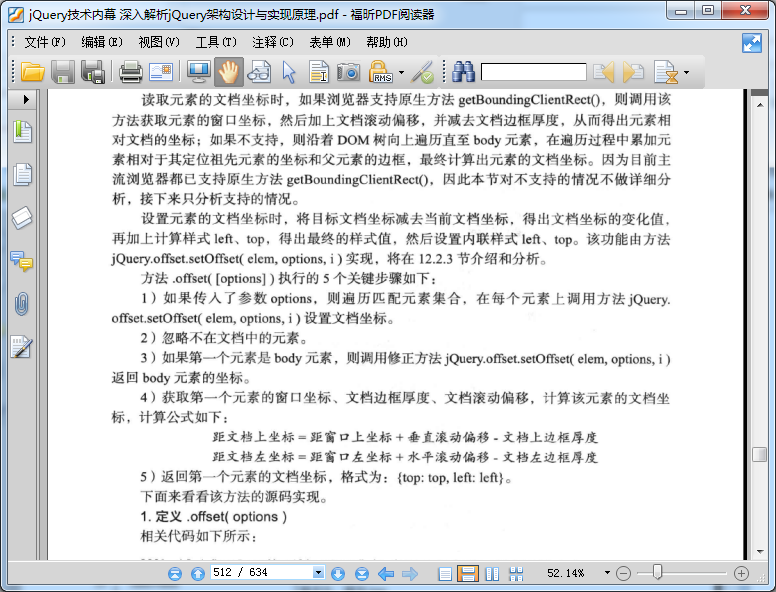Screen dimensions: 776x592
Task: Open the 表单(M) menu
Action: 330,43
